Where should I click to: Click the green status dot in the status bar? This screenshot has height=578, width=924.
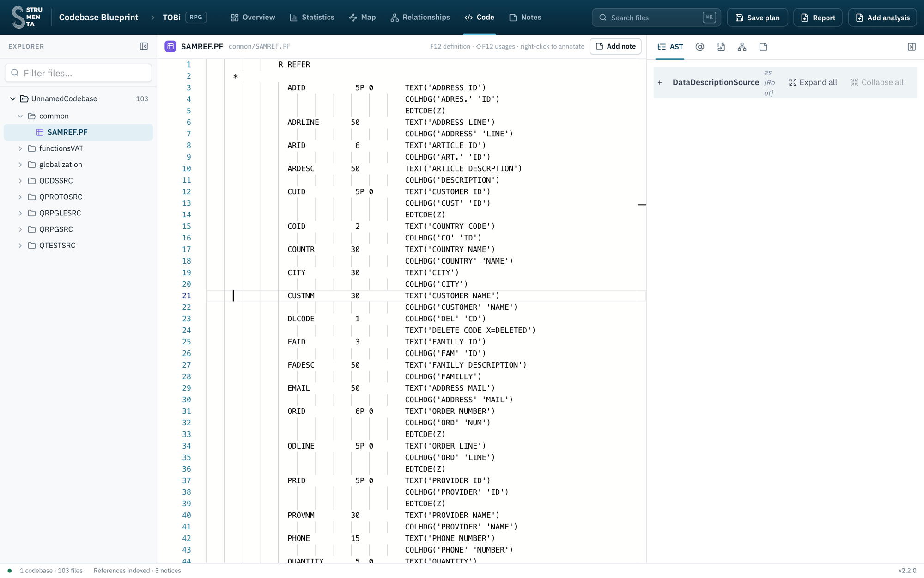pos(10,571)
